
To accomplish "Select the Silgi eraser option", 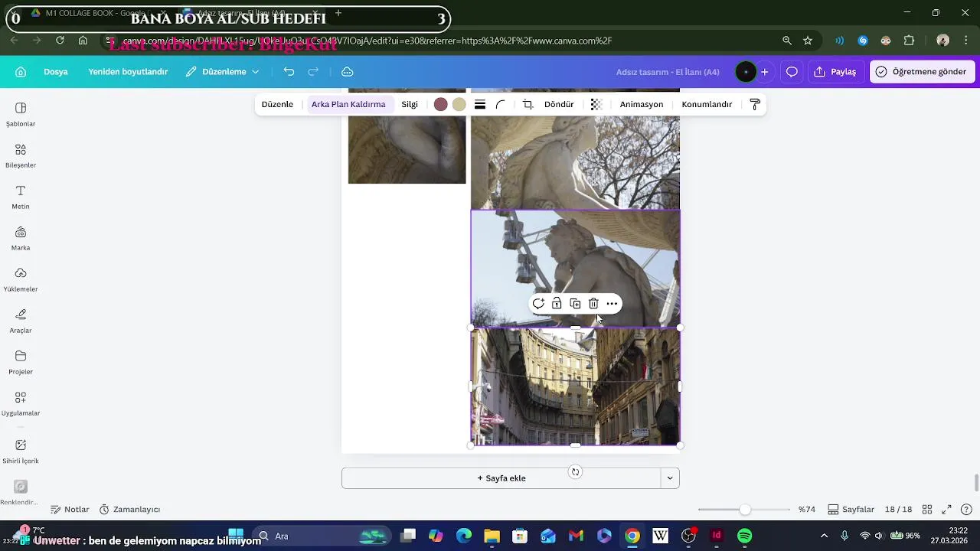I will click(x=410, y=105).
